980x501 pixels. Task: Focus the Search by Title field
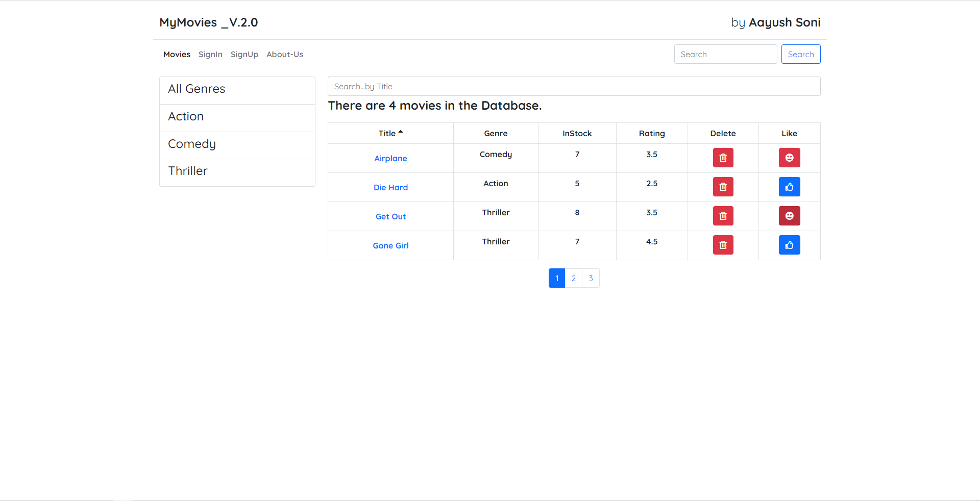click(x=574, y=87)
